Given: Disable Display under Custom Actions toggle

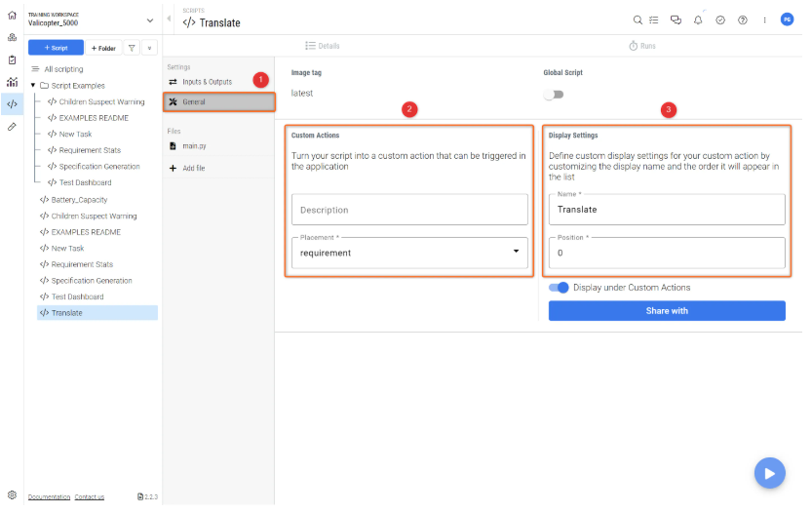Looking at the screenshot, I should pyautogui.click(x=559, y=288).
